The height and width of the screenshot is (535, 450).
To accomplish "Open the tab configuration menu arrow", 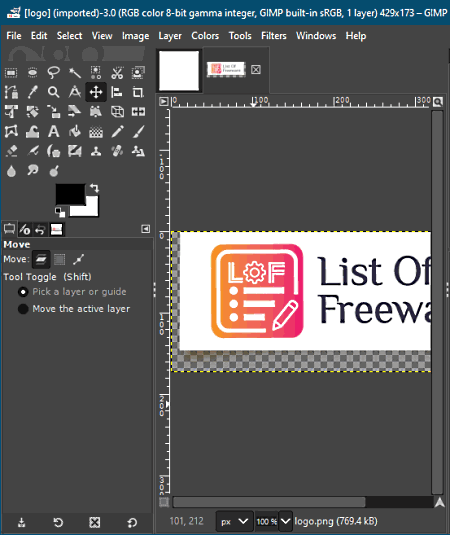I will [x=145, y=229].
